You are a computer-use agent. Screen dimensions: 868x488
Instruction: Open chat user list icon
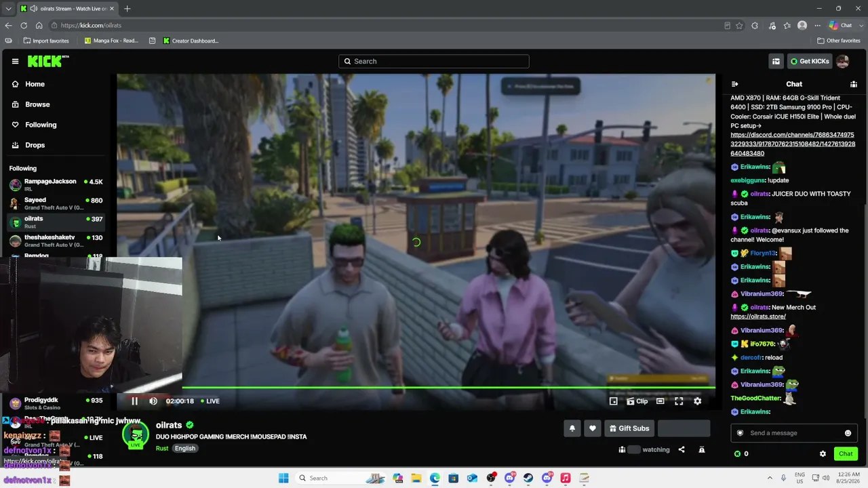click(x=854, y=84)
